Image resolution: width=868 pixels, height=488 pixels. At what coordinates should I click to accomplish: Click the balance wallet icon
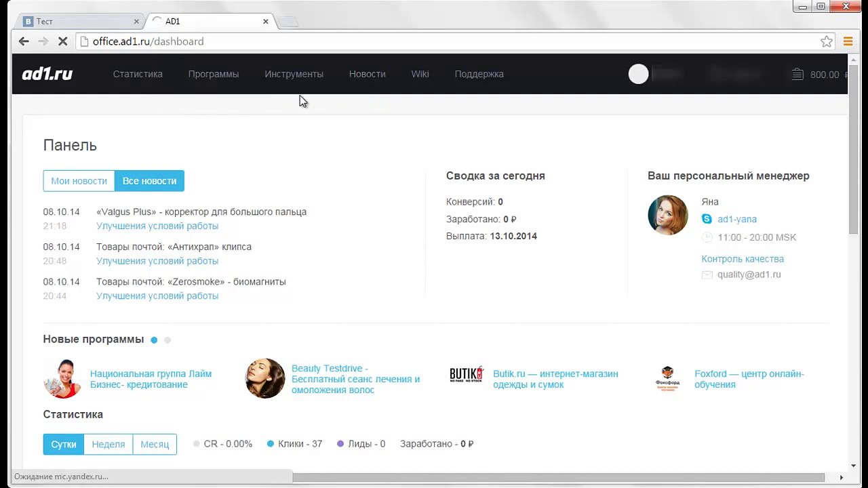pyautogui.click(x=798, y=74)
